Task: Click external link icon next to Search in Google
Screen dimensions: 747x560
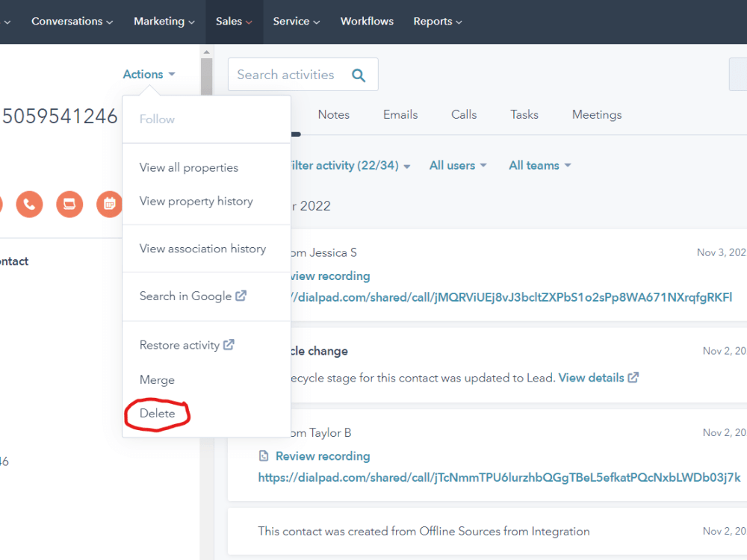Action: (x=241, y=296)
